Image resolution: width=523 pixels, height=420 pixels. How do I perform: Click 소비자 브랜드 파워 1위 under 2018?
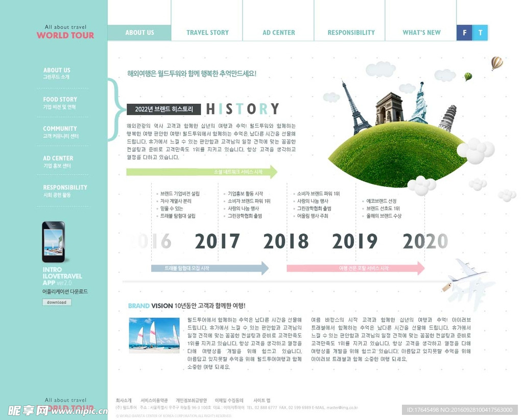[x=319, y=194]
